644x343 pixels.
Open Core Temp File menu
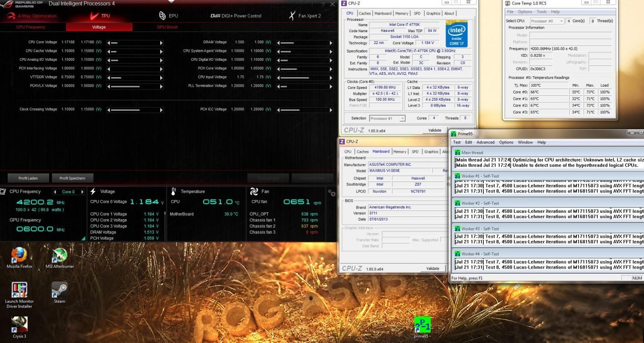point(510,12)
